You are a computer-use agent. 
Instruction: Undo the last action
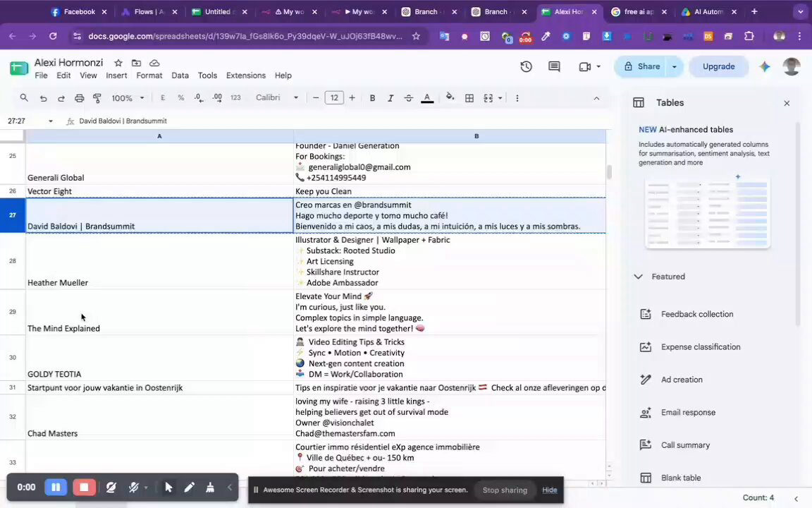tap(43, 98)
